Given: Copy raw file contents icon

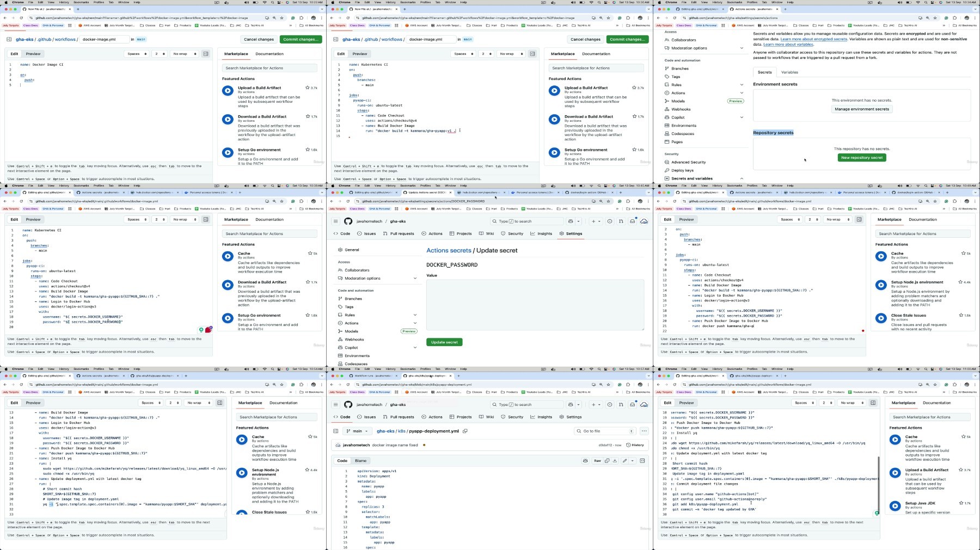Looking at the screenshot, I should tap(607, 461).
